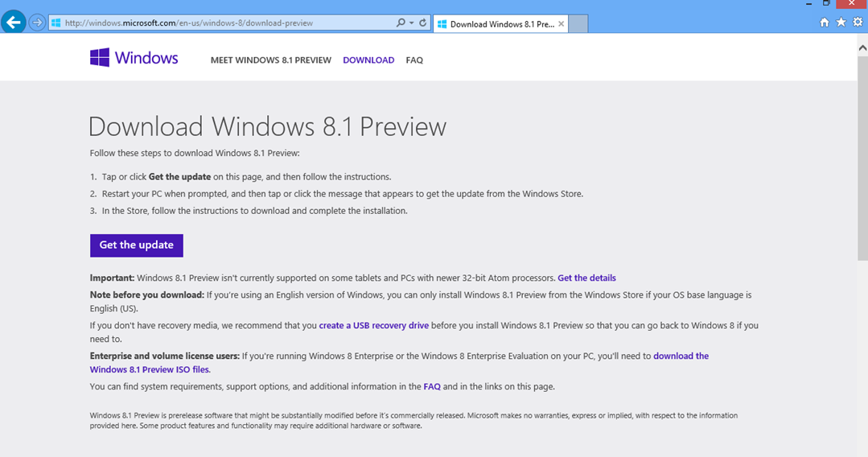868x457 pixels.
Task: Open the Home icon in browser toolbar
Action: pyautogui.click(x=825, y=23)
